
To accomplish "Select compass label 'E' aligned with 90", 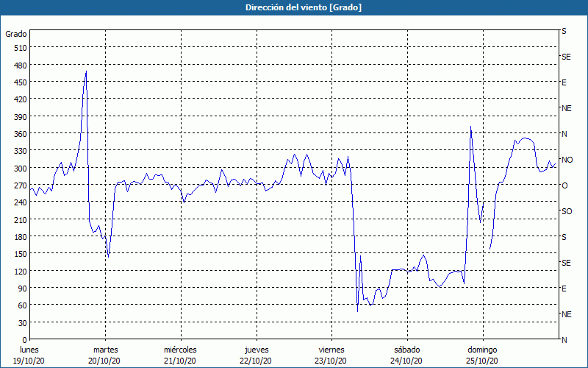I will pyautogui.click(x=564, y=289).
